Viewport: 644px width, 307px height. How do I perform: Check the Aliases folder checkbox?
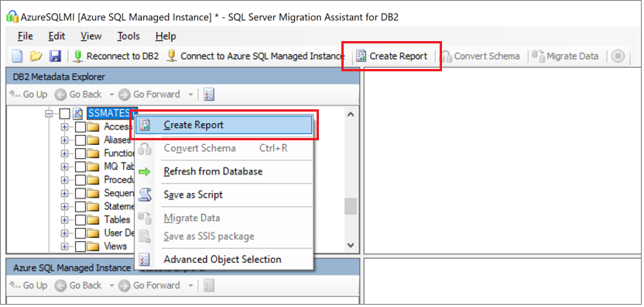(80, 140)
